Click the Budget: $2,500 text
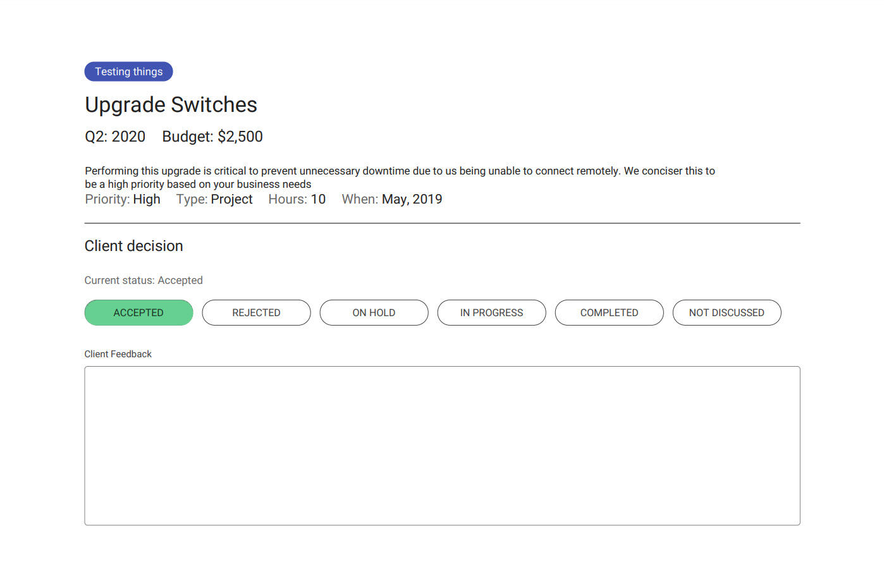Image resolution: width=884 pixels, height=588 pixels. point(212,137)
